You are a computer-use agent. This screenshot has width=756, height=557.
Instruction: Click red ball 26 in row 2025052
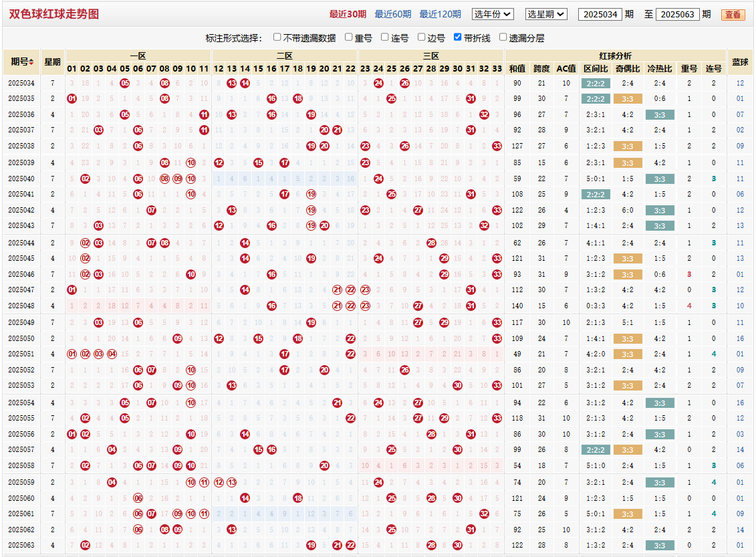[405, 370]
